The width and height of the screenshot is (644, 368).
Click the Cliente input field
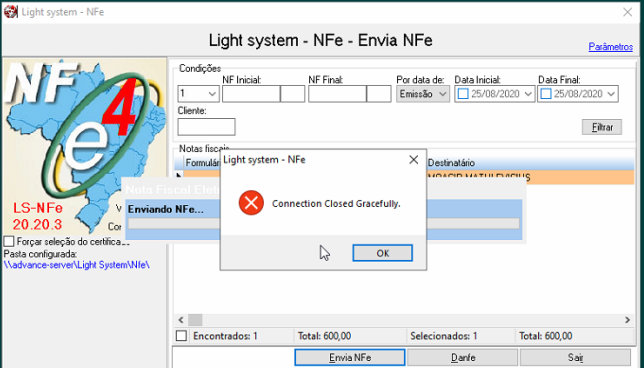(x=206, y=127)
